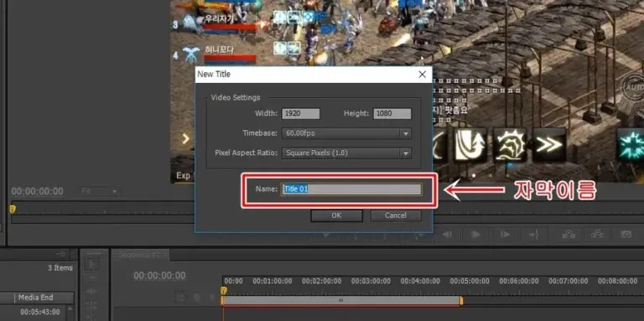The width and height of the screenshot is (644, 321).
Task: Click 00:06:00:00 on timeline ruler
Action: tap(519, 281)
